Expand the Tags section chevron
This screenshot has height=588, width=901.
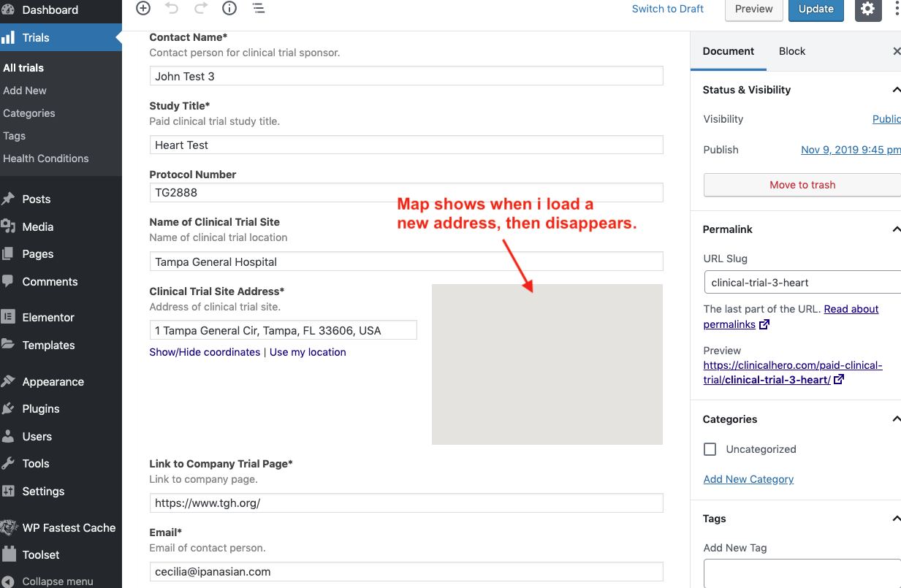(x=896, y=519)
